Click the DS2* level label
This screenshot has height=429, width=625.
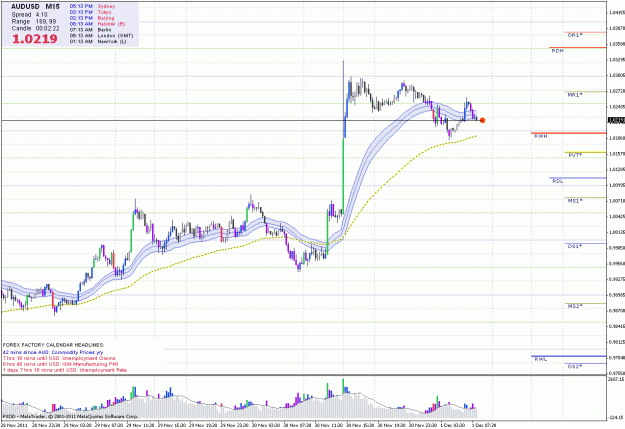pyautogui.click(x=575, y=366)
